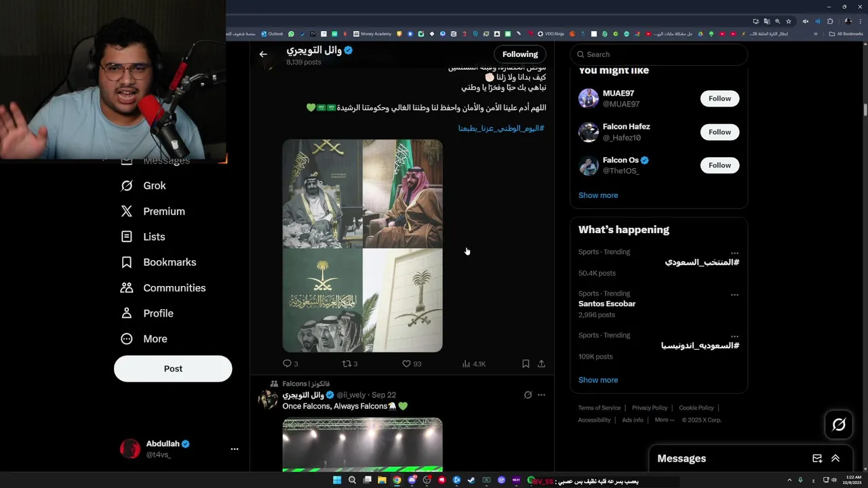Open the trending Saudi national team hashtag
The image size is (868, 488).
point(702,262)
